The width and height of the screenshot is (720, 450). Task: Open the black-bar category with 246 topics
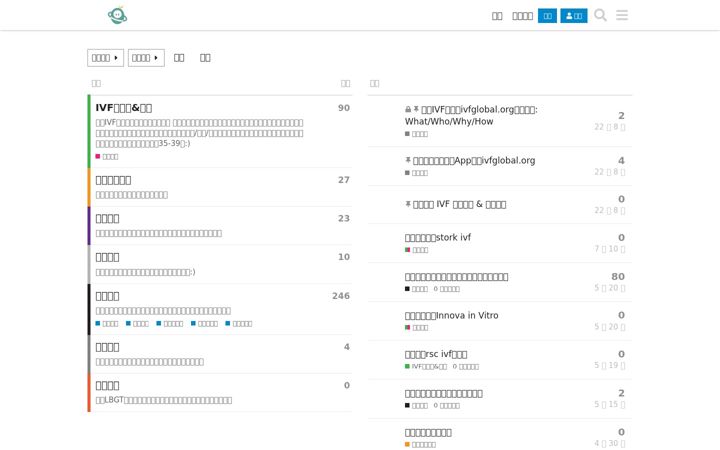coord(107,296)
